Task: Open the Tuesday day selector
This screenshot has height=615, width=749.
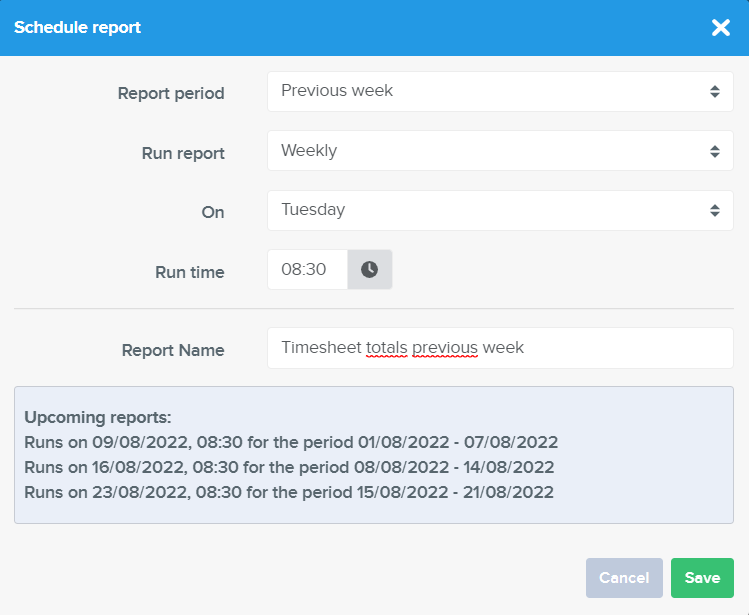Action: [500, 210]
